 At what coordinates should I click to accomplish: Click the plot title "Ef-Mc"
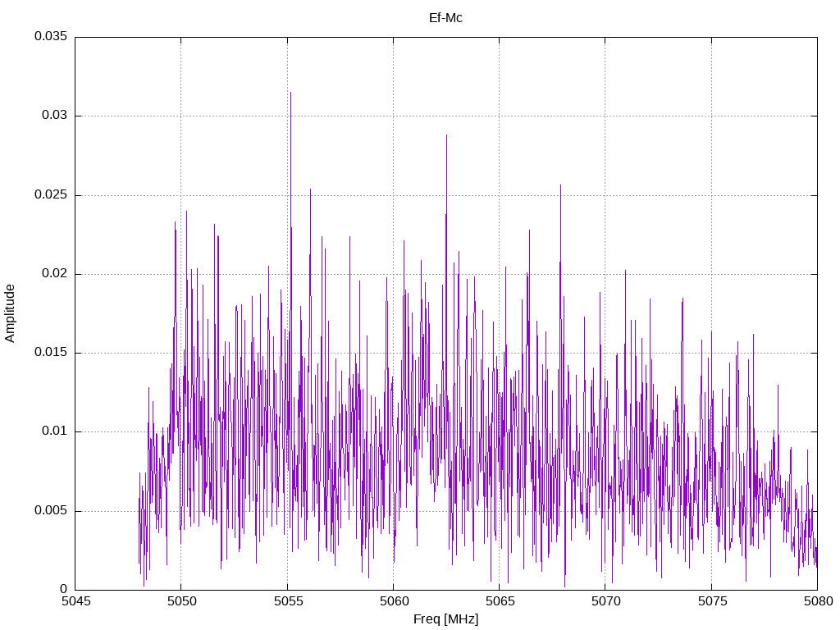[x=445, y=18]
